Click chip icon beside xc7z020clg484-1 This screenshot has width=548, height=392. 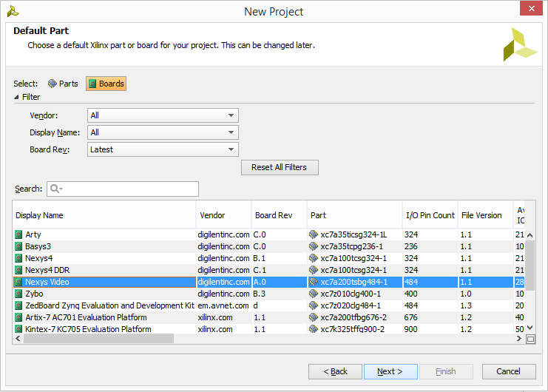[314, 305]
